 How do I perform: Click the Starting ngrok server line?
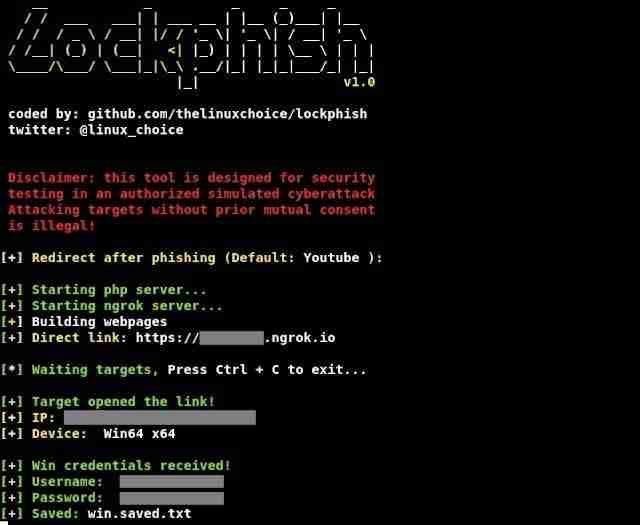click(x=111, y=306)
